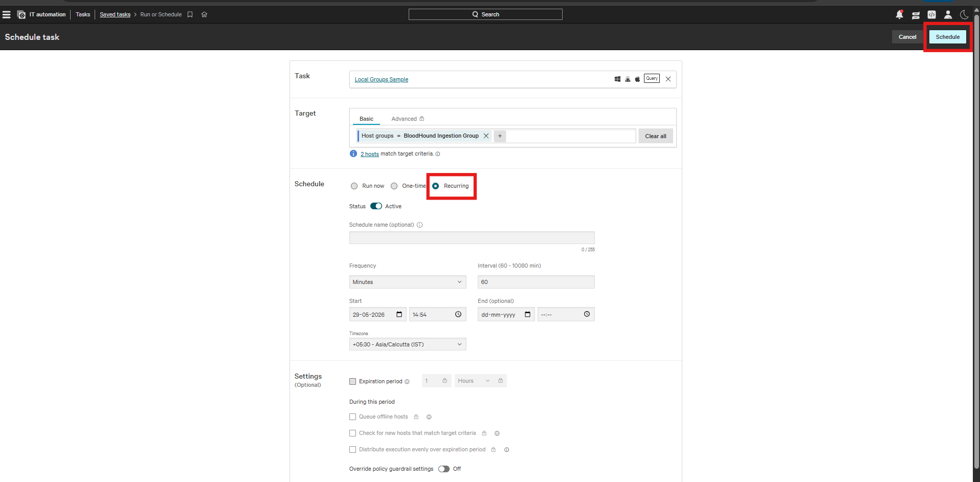
Task: Add another target filter with plus button
Action: coord(500,136)
